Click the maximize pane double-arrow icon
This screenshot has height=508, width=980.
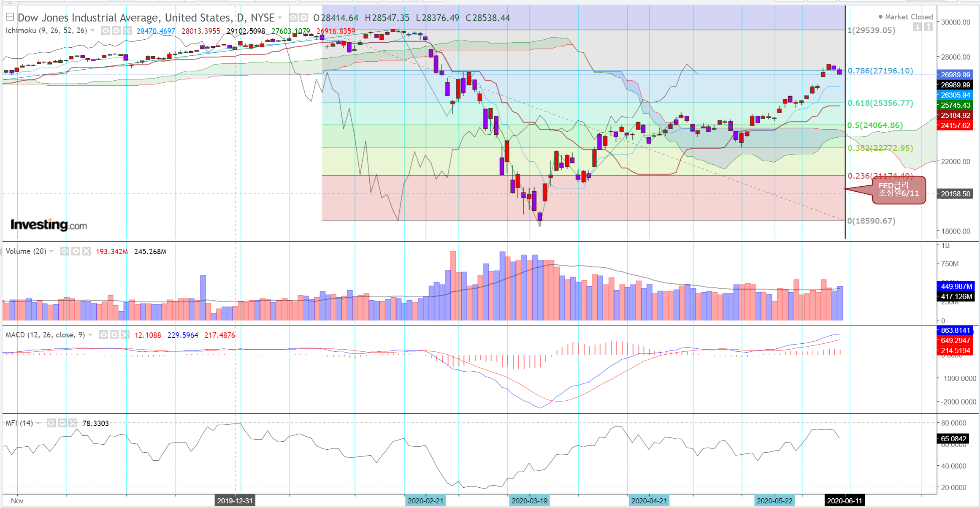click(929, 27)
